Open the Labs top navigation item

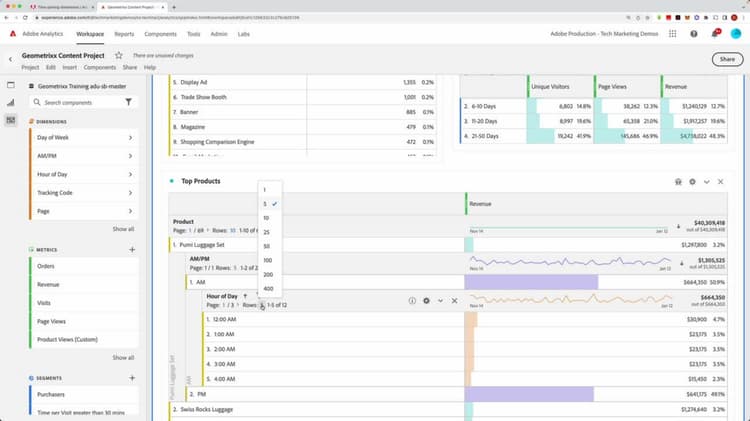click(243, 34)
